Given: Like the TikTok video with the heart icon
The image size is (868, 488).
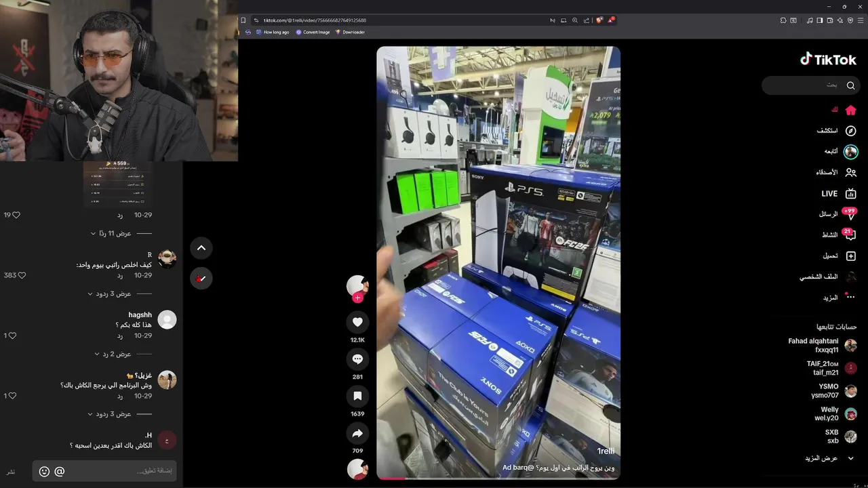Looking at the screenshot, I should pyautogui.click(x=357, y=322).
